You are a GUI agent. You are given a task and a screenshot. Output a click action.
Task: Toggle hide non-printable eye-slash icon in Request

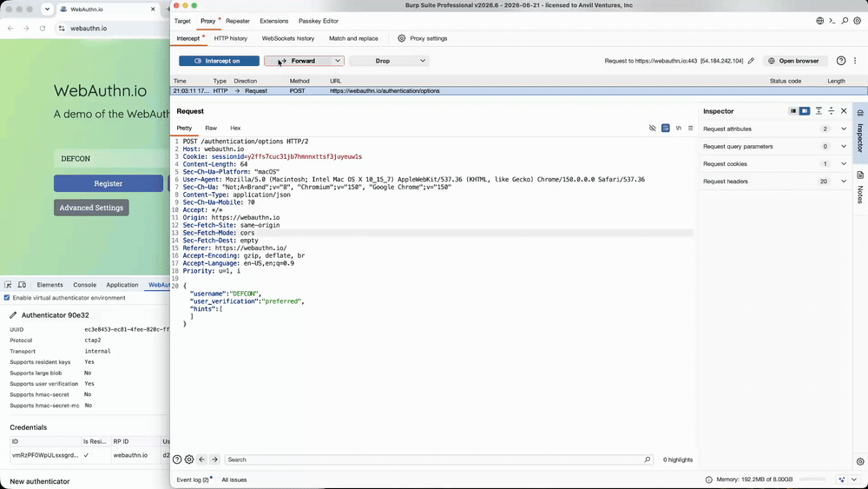[x=652, y=128]
